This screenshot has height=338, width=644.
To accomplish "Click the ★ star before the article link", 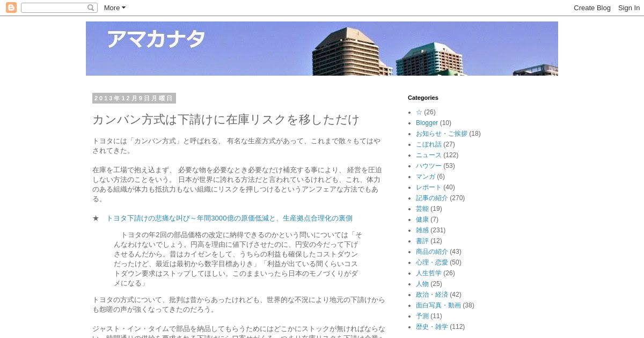I will pos(96,218).
